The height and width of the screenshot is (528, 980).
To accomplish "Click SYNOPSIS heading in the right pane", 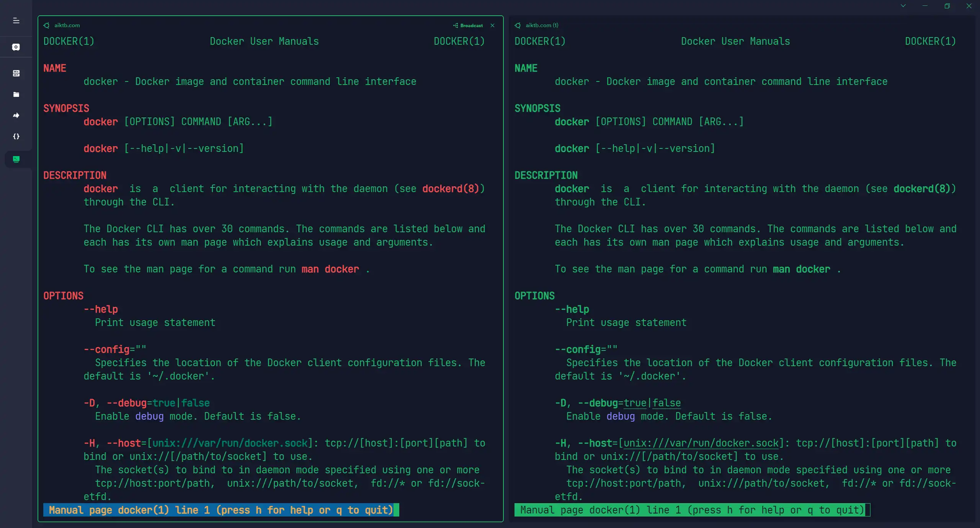I will (537, 109).
